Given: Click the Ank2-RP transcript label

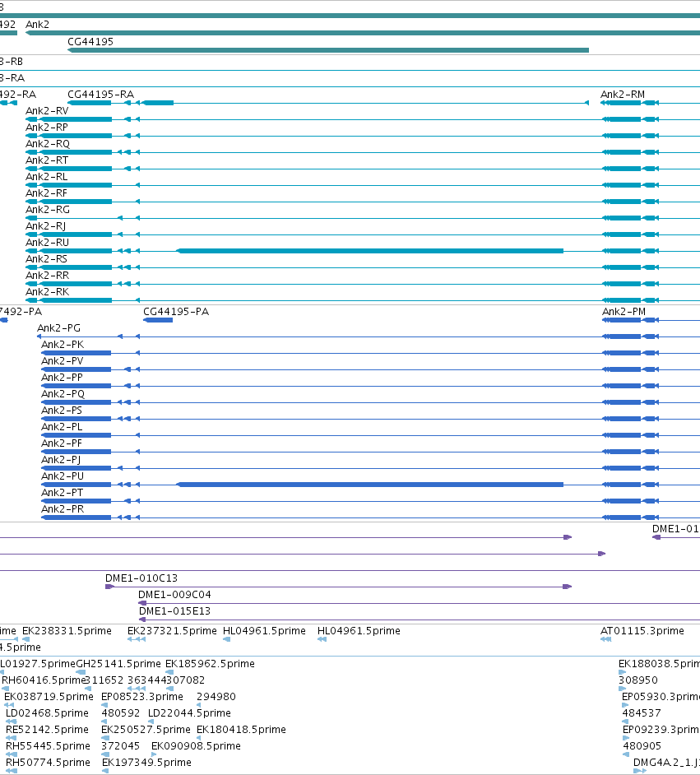Looking at the screenshot, I should pos(47,127).
